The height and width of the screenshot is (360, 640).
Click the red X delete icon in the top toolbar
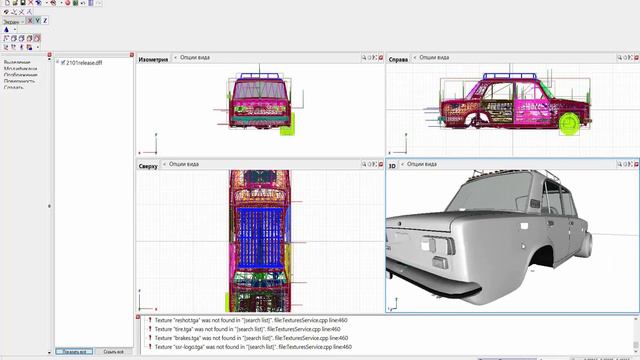(x=30, y=2)
